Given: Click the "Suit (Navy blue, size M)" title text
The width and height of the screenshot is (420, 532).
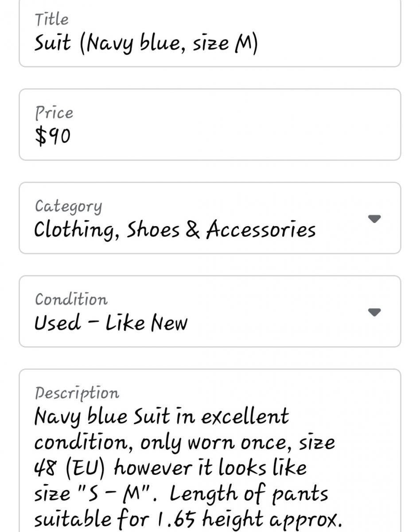Looking at the screenshot, I should point(146,43).
